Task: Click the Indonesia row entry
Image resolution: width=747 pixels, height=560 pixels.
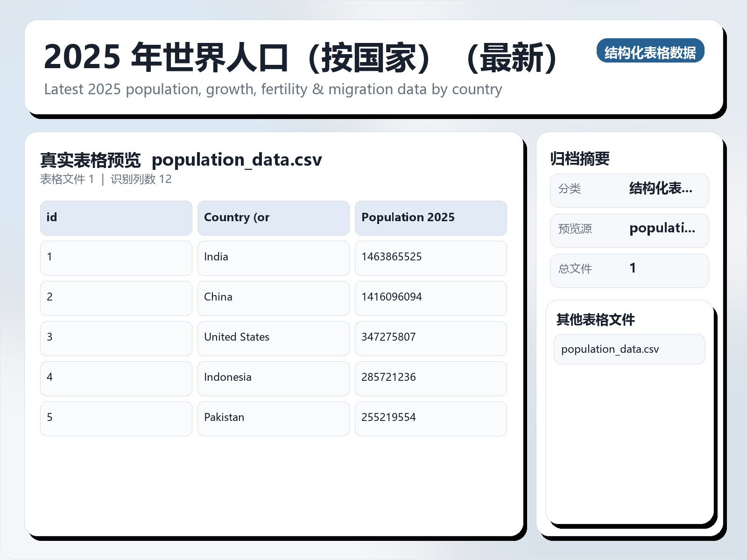Action: coord(273,378)
